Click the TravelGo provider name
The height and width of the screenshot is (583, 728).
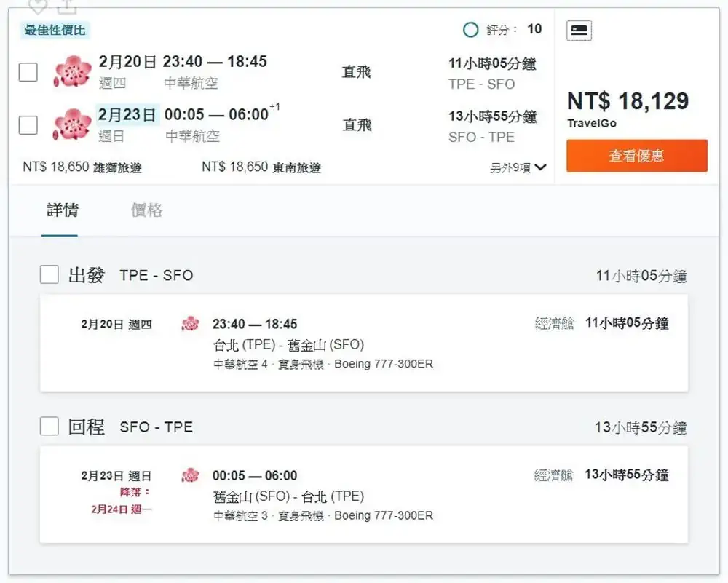592,124
